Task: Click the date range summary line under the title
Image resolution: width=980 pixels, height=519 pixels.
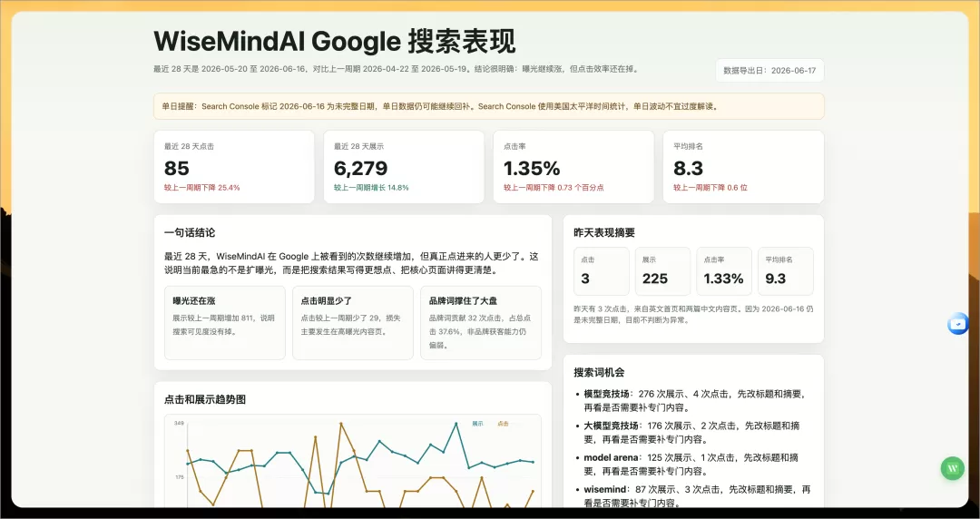Action: (397, 69)
